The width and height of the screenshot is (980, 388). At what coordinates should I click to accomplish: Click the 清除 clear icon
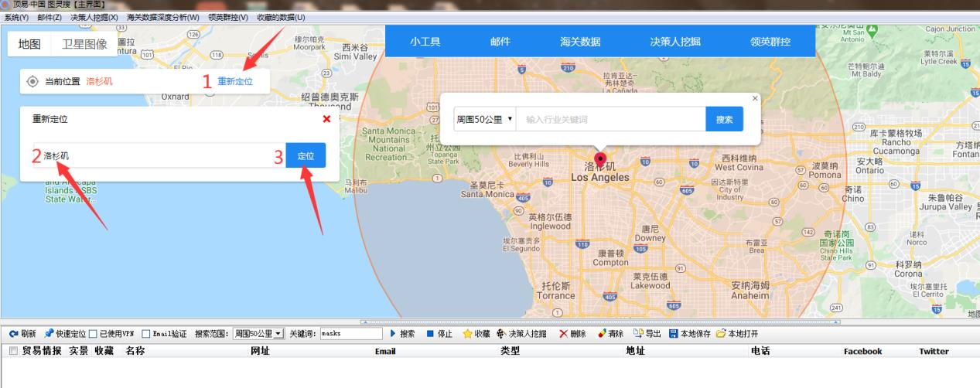[602, 334]
